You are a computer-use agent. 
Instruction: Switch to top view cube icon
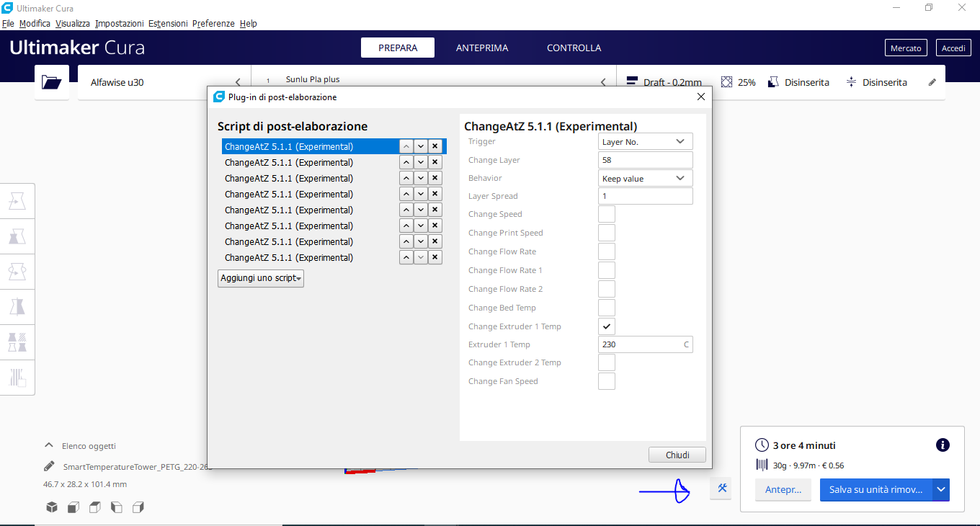click(94, 507)
